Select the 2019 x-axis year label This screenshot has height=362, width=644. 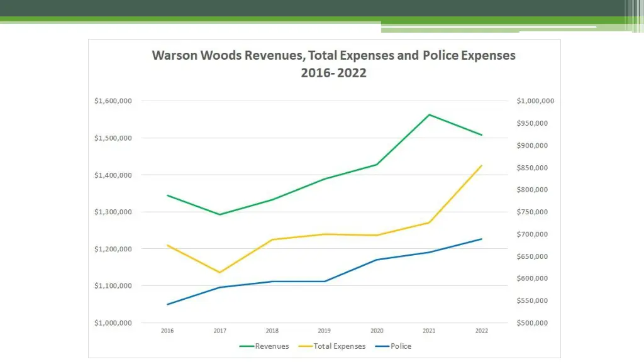(x=325, y=331)
